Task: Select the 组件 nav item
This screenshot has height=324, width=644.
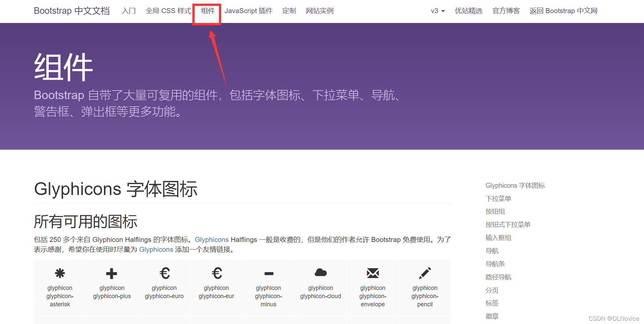Action: pos(208,11)
